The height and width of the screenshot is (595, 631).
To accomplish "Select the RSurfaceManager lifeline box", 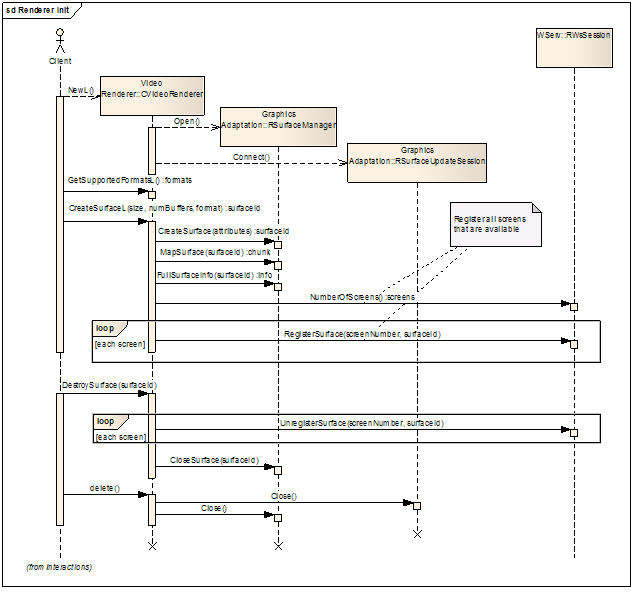I will tap(278, 126).
